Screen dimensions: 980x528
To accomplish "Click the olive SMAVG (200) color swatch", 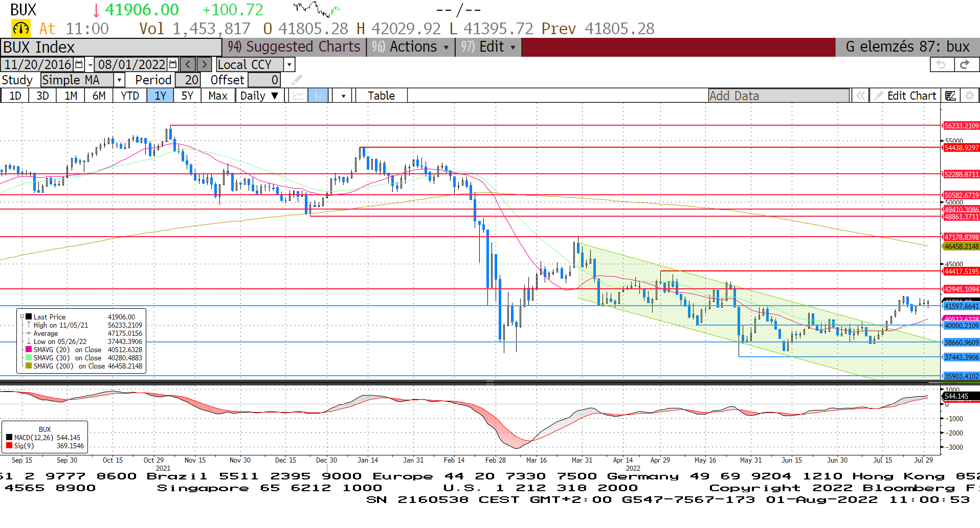I will click(29, 366).
